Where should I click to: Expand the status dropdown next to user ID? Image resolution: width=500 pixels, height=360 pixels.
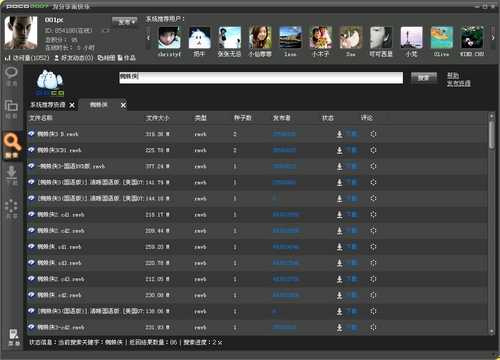pyautogui.click(x=105, y=31)
